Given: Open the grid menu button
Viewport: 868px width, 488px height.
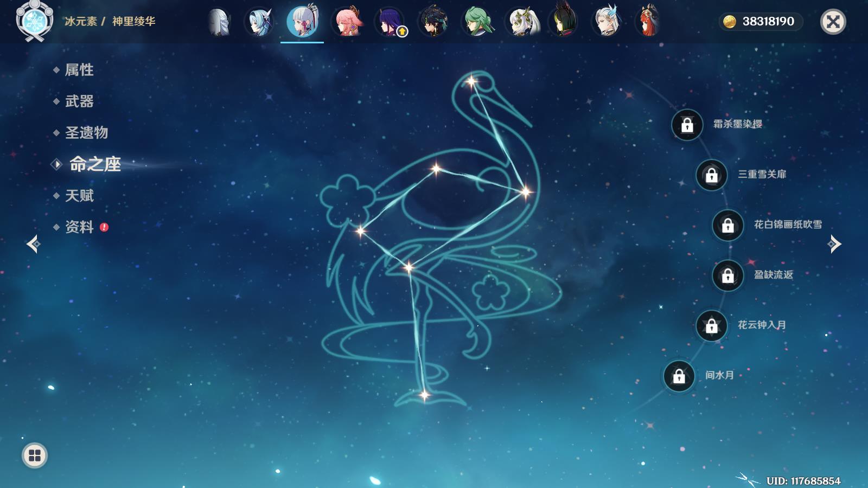Looking at the screenshot, I should point(35,455).
